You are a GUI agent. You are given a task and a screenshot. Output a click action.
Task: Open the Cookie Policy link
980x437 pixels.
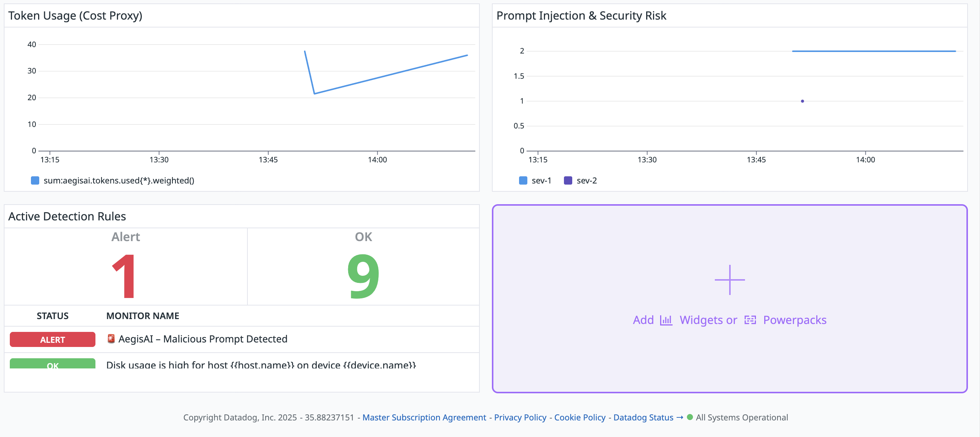(579, 417)
